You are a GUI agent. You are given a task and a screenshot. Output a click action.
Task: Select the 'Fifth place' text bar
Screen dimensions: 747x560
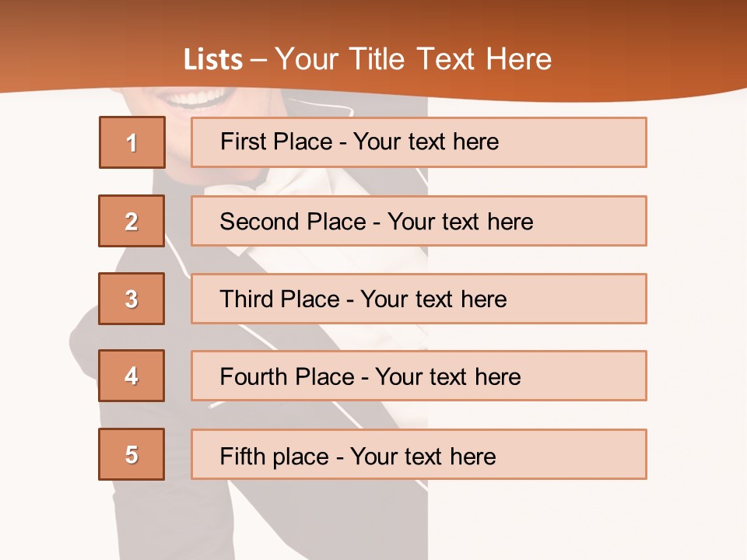(x=419, y=454)
